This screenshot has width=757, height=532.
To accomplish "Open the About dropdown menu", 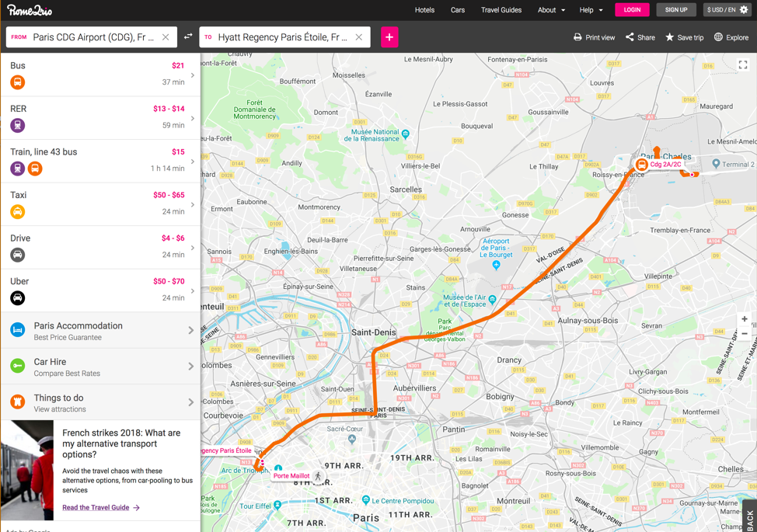I will pyautogui.click(x=551, y=10).
